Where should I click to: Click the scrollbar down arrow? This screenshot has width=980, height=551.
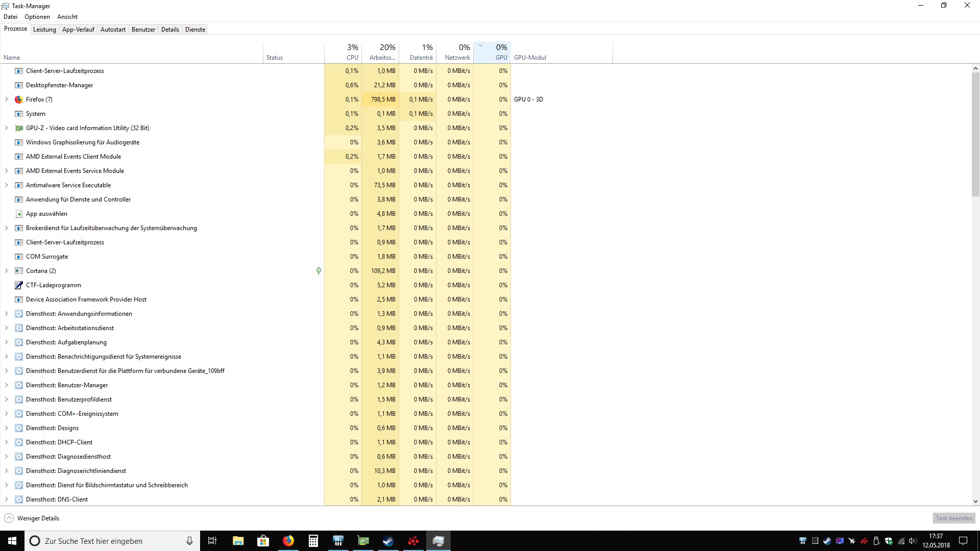click(x=975, y=502)
